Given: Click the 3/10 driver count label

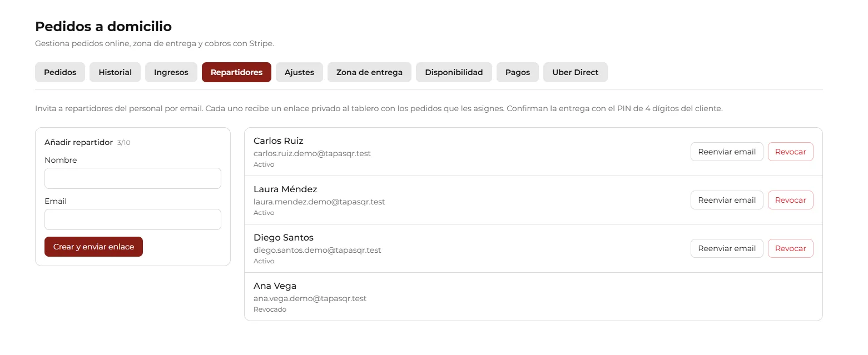Looking at the screenshot, I should (x=124, y=143).
